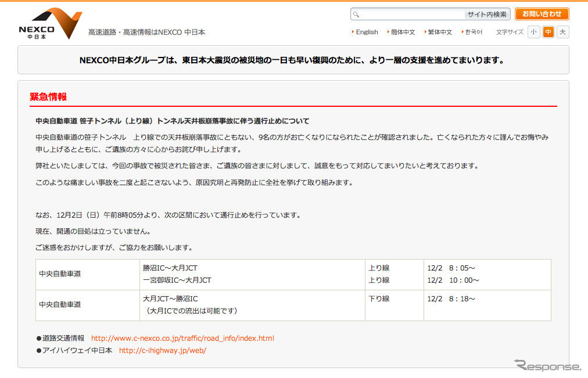Switch language to 繁体中文

[439, 33]
